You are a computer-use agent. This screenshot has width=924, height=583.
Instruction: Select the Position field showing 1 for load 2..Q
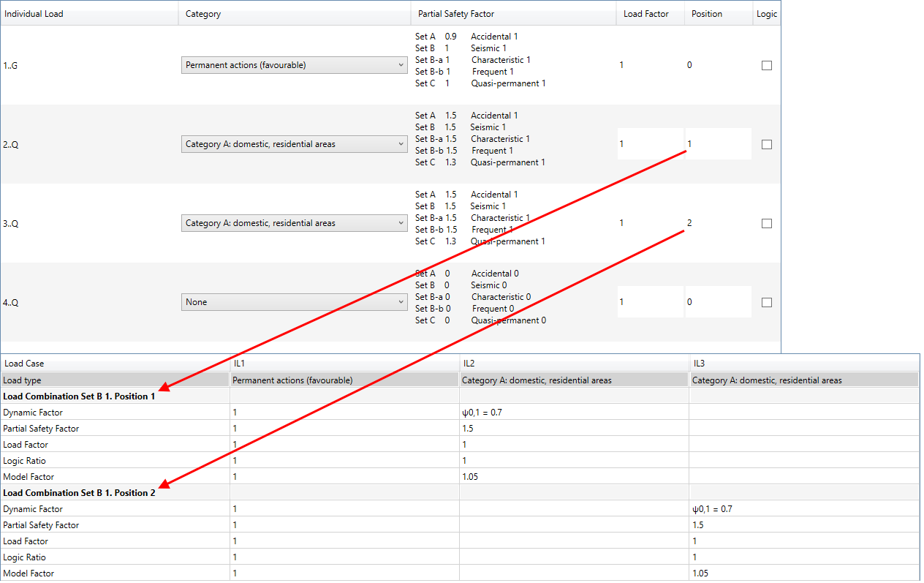pyautogui.click(x=716, y=143)
